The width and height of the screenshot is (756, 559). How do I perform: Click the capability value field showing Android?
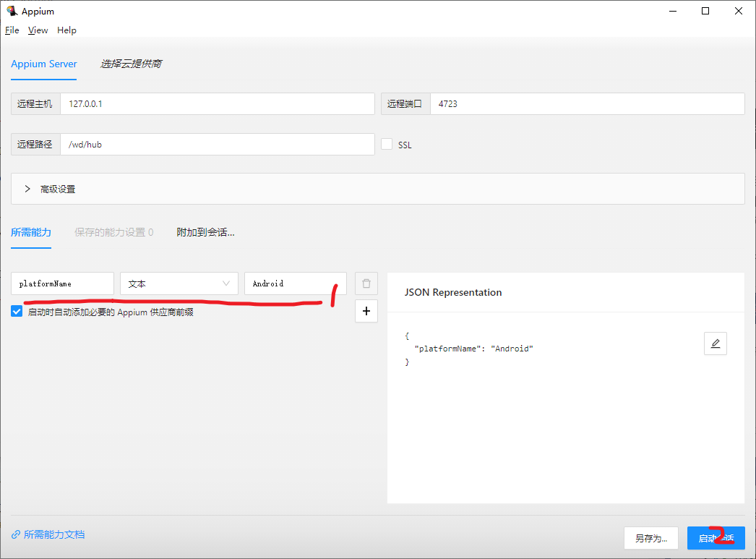[295, 283]
